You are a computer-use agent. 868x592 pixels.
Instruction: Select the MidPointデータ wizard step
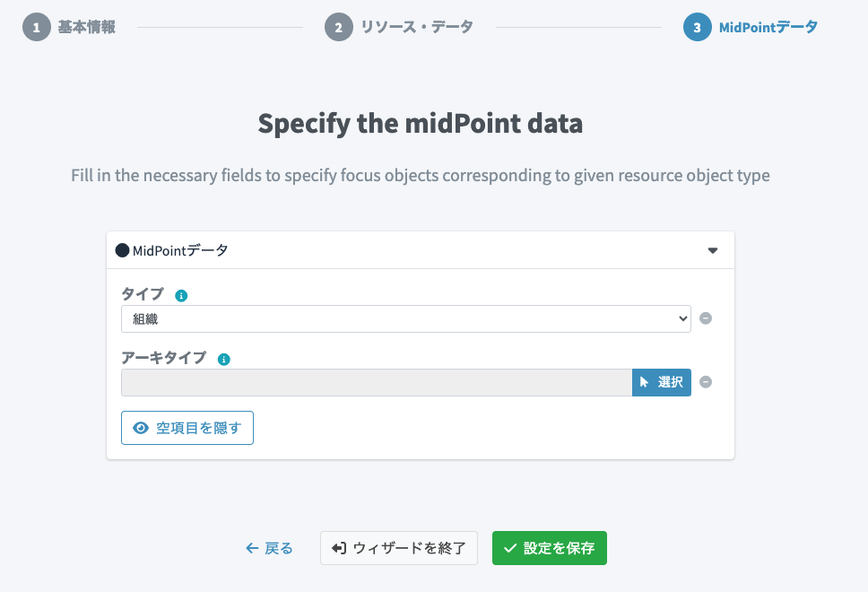tap(768, 27)
